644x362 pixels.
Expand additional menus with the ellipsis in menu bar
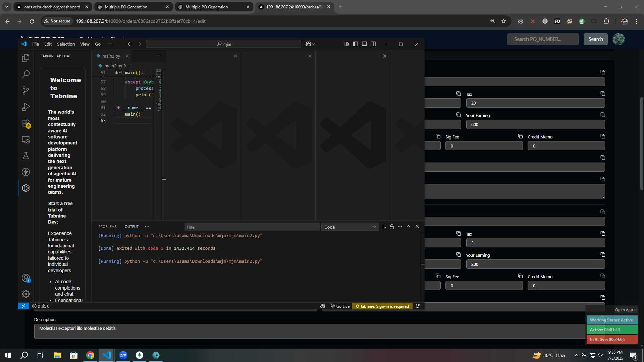[110, 44]
